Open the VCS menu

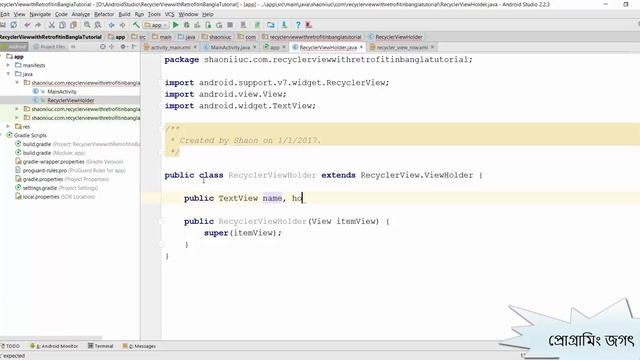coord(169,14)
